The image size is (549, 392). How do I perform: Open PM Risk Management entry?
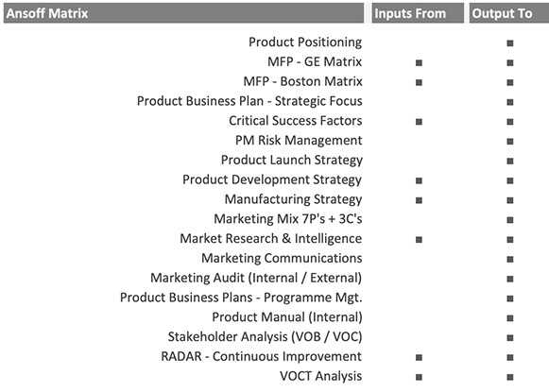[299, 141]
